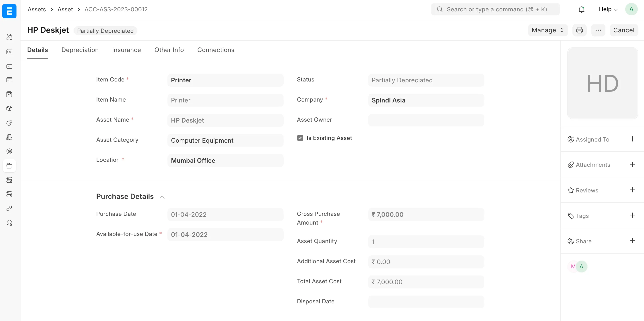This screenshot has width=644, height=321.
Task: Collapse the Purchase Details section
Action: [162, 197]
